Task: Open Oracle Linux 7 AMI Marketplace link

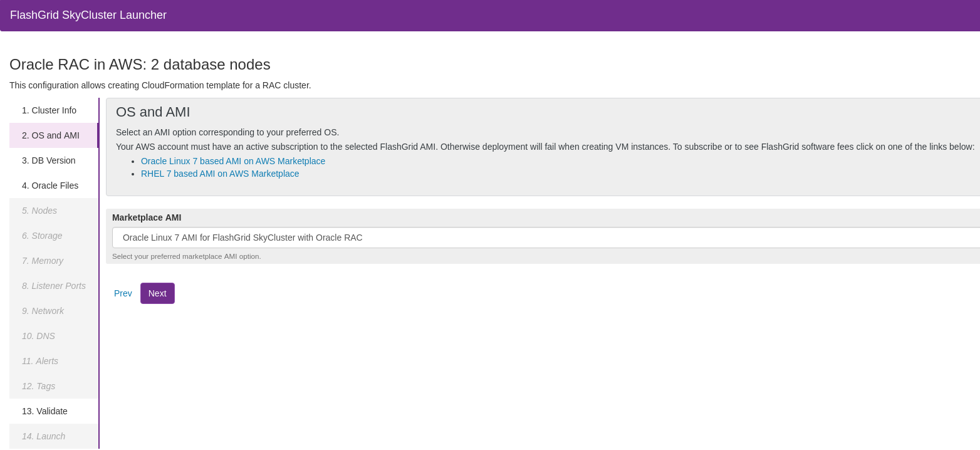Action: pos(233,161)
